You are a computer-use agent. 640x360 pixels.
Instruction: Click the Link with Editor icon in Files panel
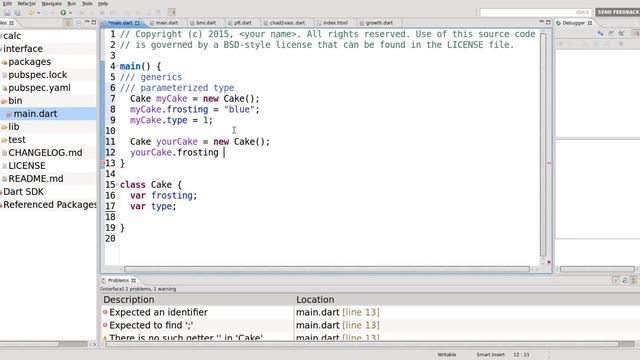coord(68,23)
